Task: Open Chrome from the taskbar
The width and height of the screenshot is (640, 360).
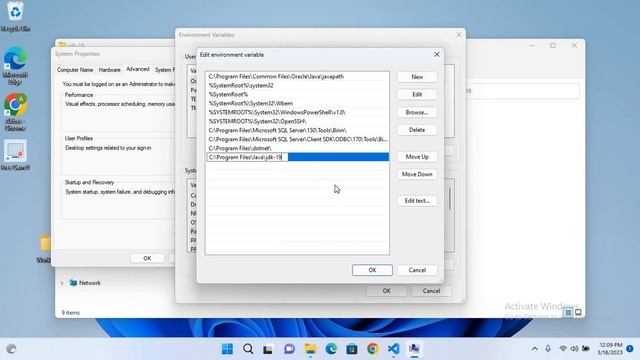Action: click(x=372, y=349)
